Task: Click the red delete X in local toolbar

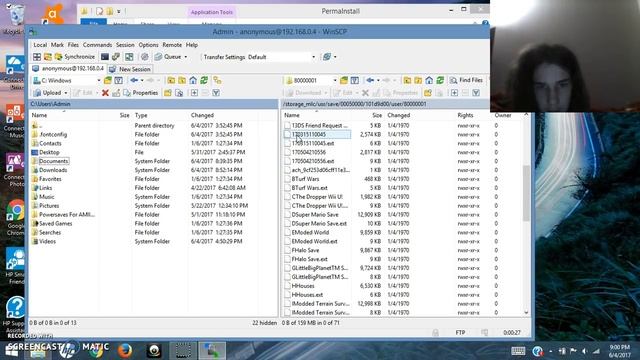Action: (x=105, y=93)
